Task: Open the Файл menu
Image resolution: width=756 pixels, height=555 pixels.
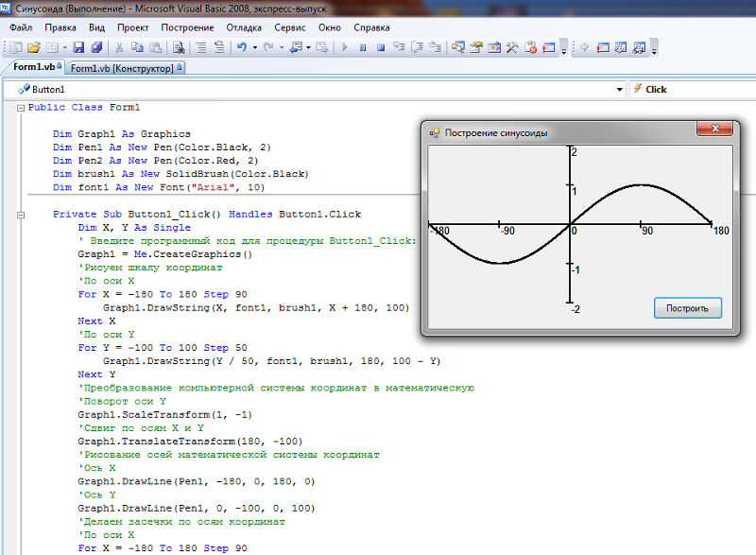Action: coord(21,27)
